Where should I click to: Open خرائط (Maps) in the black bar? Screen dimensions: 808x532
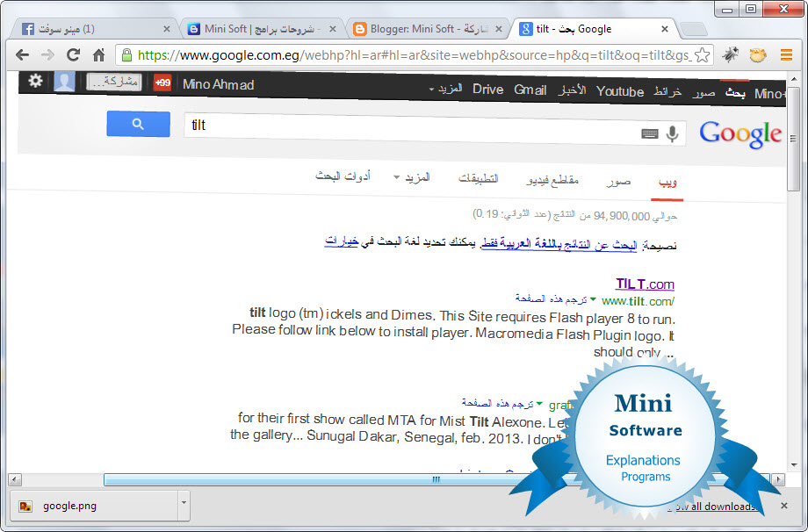click(667, 92)
